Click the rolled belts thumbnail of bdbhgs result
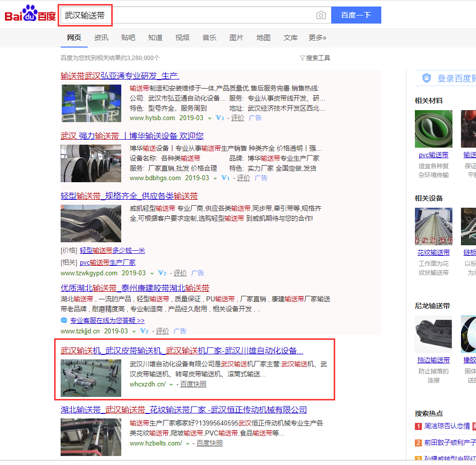The width and height of the screenshot is (476, 465). (x=91, y=163)
